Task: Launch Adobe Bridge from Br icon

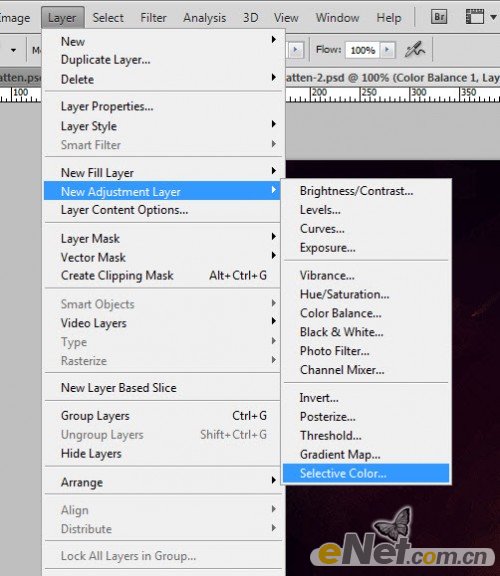Action: 439,17
